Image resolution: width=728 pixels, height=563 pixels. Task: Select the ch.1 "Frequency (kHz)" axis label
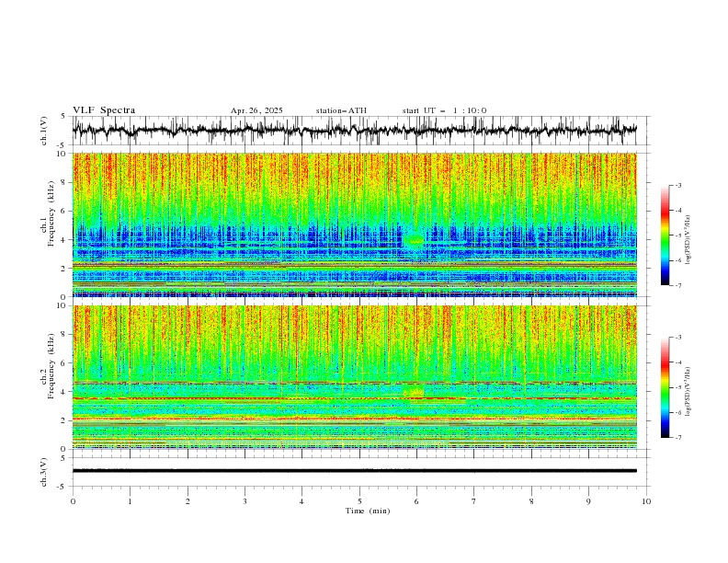pos(51,213)
